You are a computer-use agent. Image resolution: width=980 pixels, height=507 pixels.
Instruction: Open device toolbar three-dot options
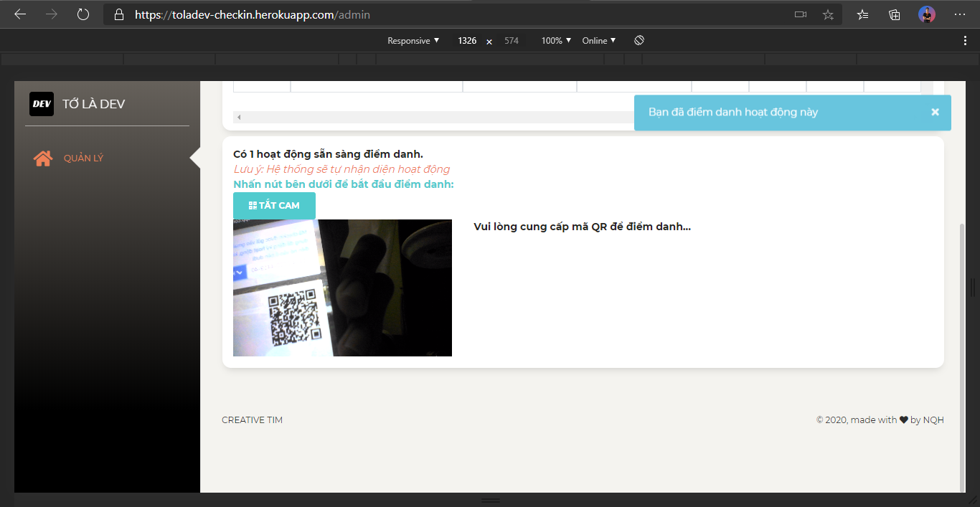[x=965, y=41]
